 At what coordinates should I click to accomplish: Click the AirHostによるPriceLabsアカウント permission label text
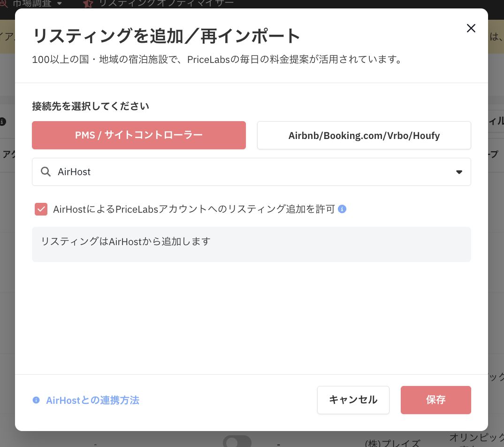pyautogui.click(x=194, y=209)
